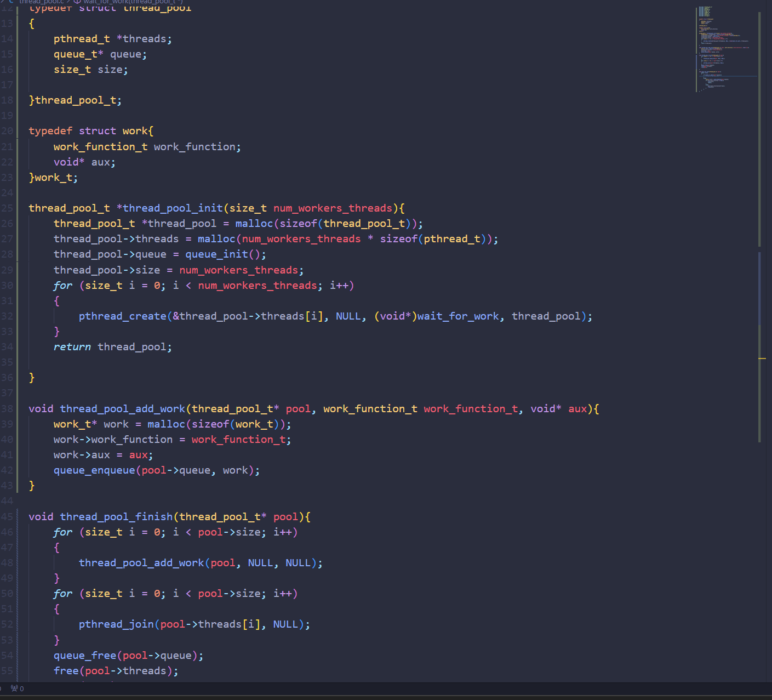Click the 'queue_t* queue;' member line

pyautogui.click(x=100, y=54)
